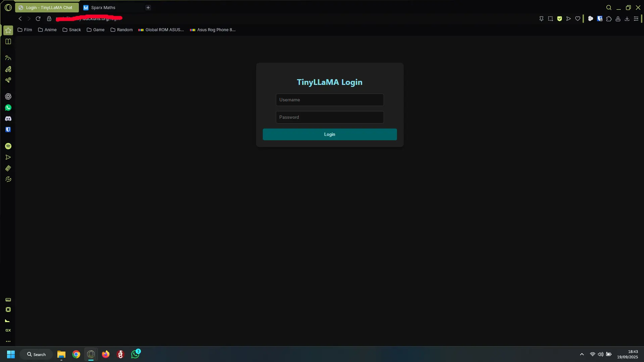
Task: Open the Bitwarden extension in the toolbar
Action: click(x=600, y=19)
